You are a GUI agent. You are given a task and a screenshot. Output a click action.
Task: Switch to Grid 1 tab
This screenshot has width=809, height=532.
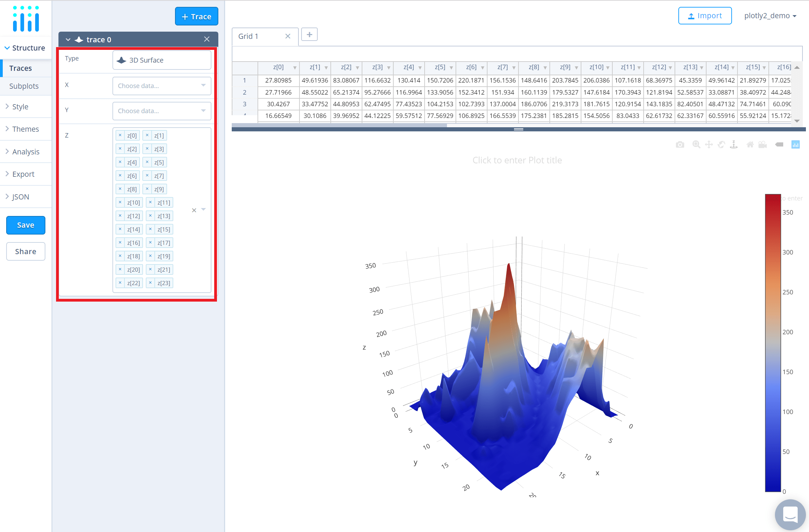tap(248, 36)
